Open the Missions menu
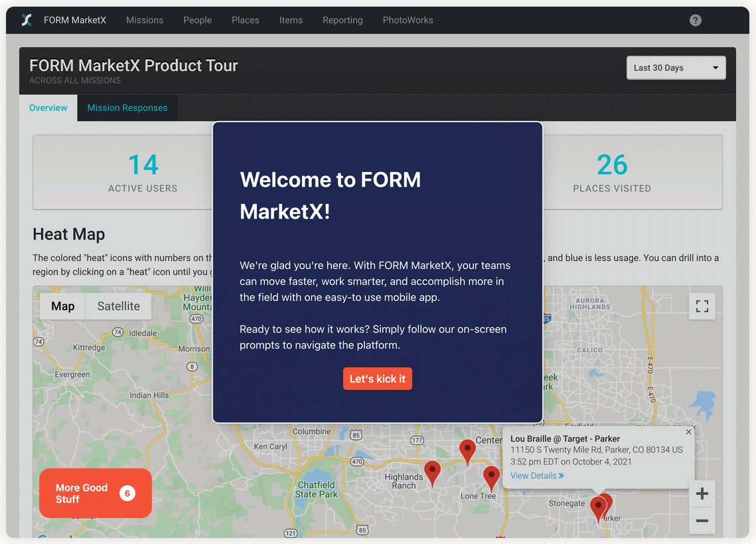 145,21
